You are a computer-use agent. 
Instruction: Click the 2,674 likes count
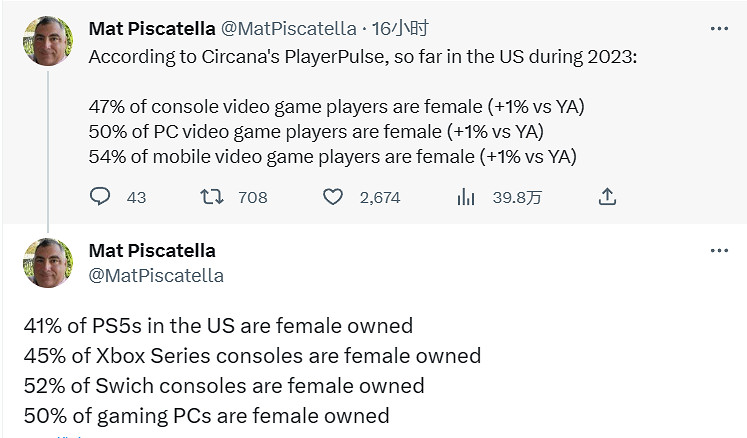(380, 197)
